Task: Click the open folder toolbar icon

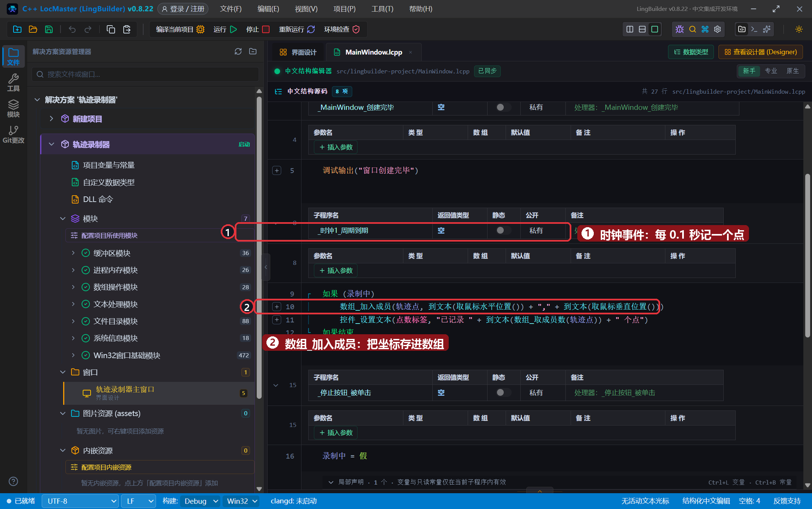Action: click(33, 29)
